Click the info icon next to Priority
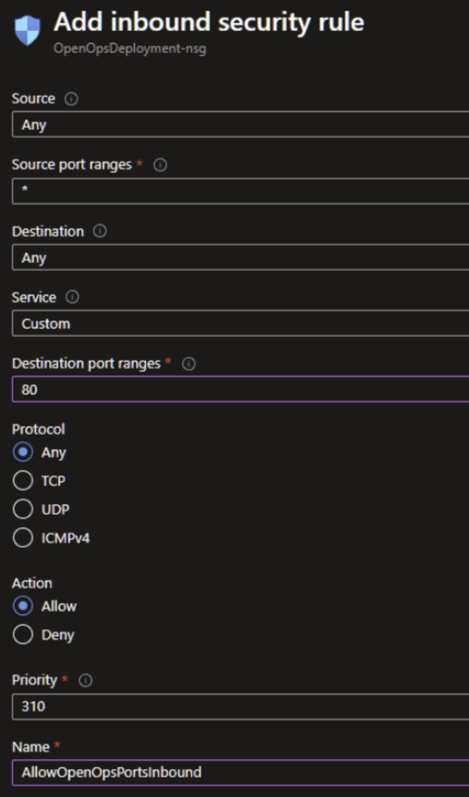Viewport: 469px width, 797px height. (86, 681)
